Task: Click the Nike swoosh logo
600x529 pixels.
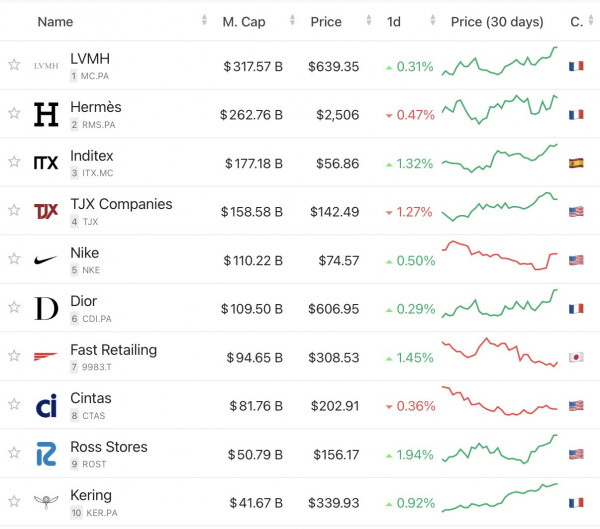Action: [46, 260]
